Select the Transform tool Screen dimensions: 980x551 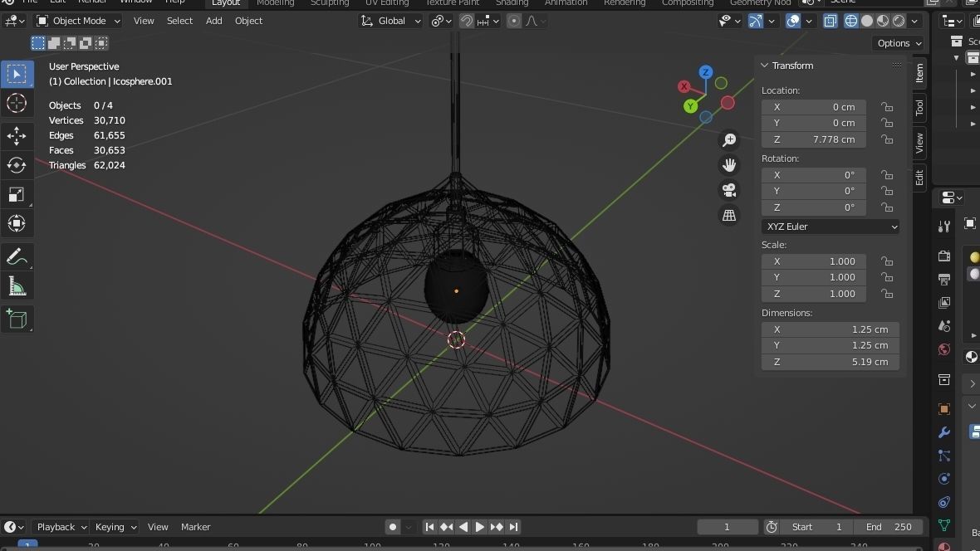coord(17,224)
